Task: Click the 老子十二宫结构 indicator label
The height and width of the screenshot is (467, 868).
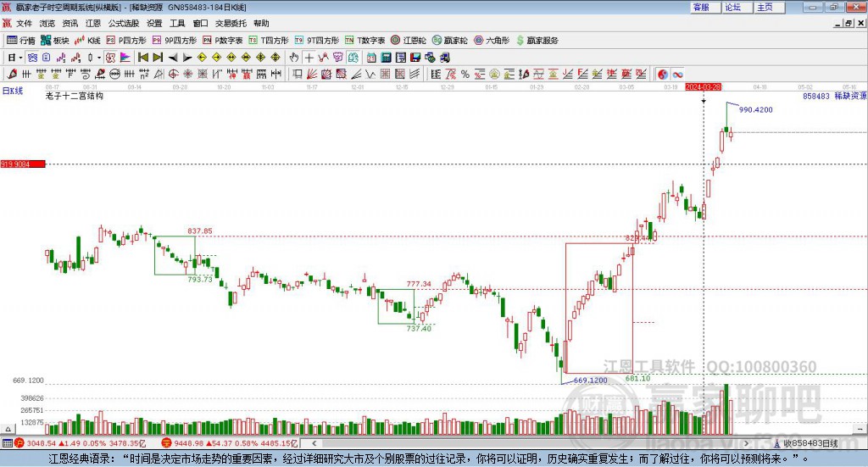Action: [75, 96]
